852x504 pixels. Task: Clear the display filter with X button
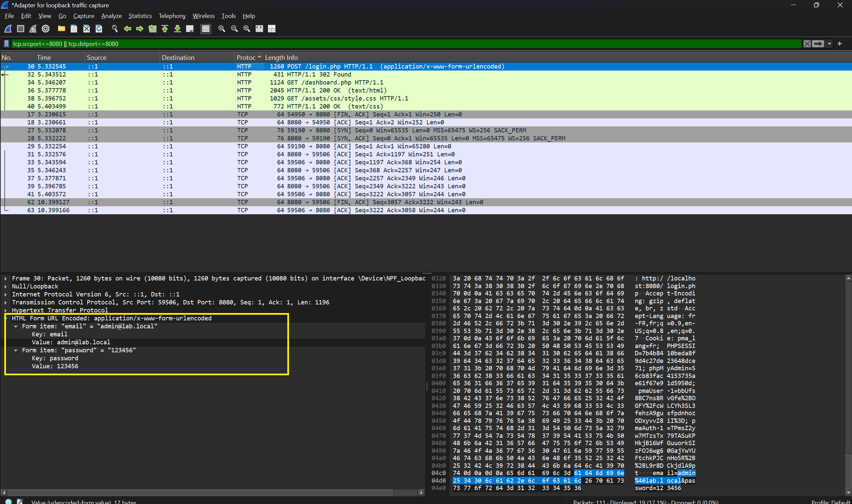point(807,44)
